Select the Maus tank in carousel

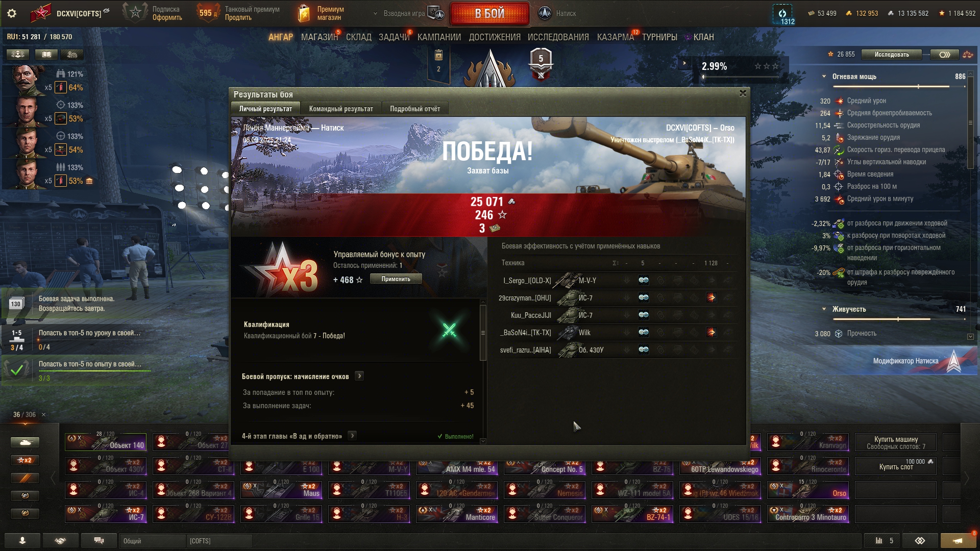point(281,490)
